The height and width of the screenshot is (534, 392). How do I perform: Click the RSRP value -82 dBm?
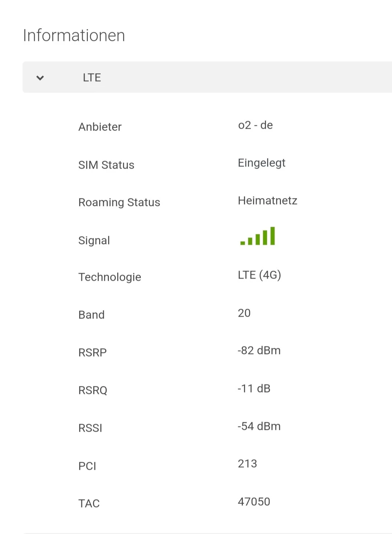259,350
